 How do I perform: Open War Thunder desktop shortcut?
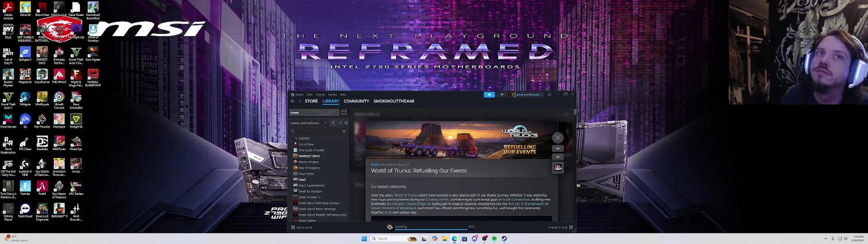42,121
